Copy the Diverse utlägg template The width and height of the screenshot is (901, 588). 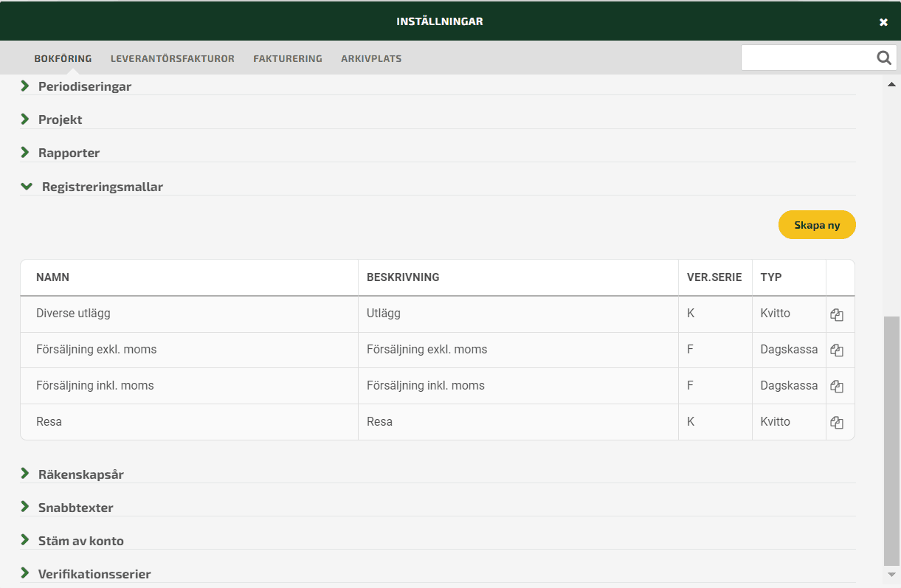[x=836, y=315]
